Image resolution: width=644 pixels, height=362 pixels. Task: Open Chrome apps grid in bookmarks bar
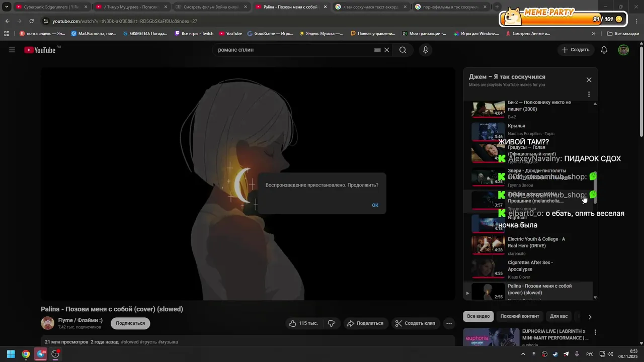click(x=7, y=34)
